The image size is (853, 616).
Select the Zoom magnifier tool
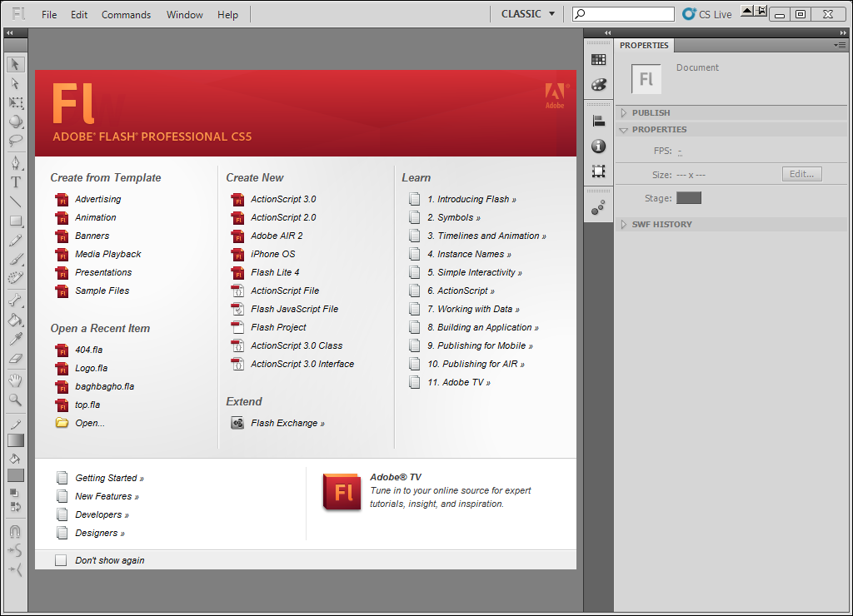(x=15, y=400)
